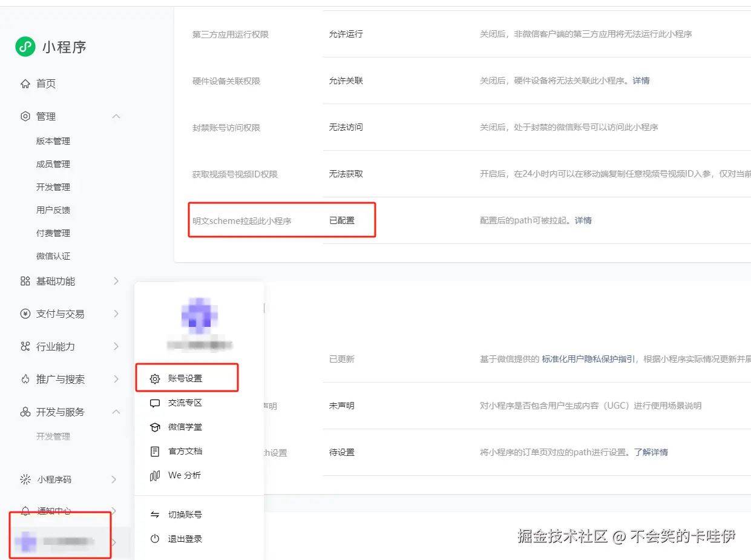Click the icon beside 开发与服务
The width and height of the screenshot is (751, 560).
coord(25,412)
